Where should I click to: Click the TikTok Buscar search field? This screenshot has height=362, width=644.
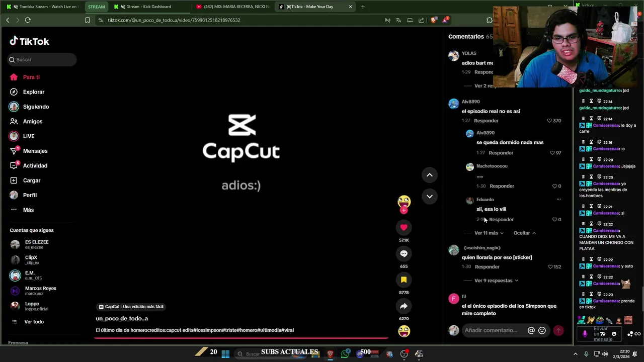pos(42,59)
